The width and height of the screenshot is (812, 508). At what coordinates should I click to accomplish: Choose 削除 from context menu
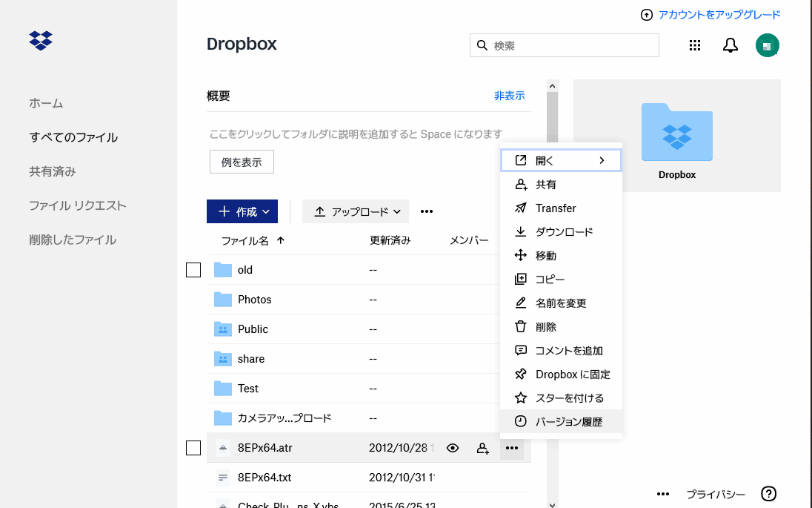pyautogui.click(x=561, y=327)
